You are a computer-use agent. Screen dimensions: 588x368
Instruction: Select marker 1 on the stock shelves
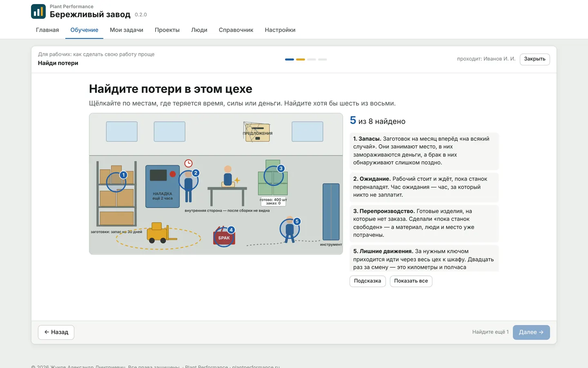click(123, 175)
